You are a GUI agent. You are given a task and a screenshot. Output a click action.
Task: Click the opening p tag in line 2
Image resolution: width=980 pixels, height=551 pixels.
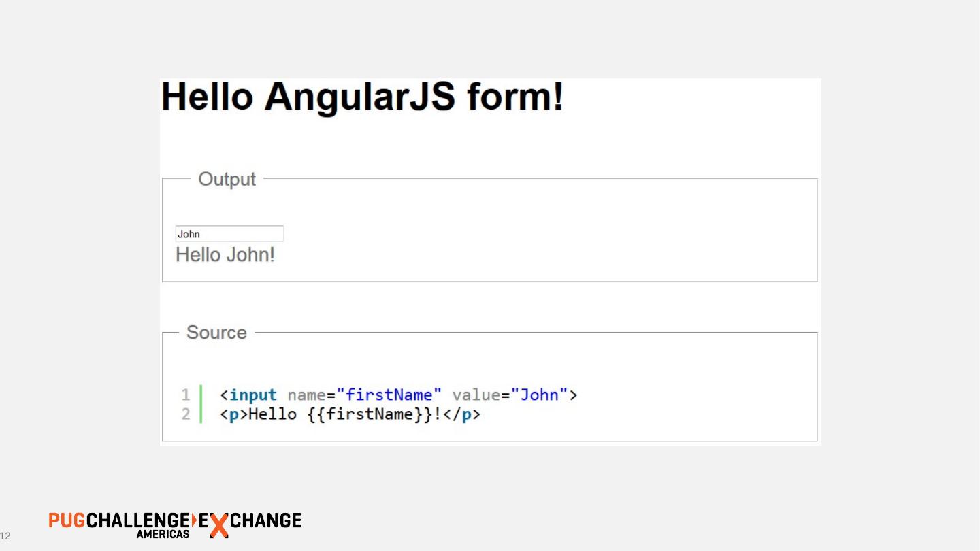pos(233,414)
